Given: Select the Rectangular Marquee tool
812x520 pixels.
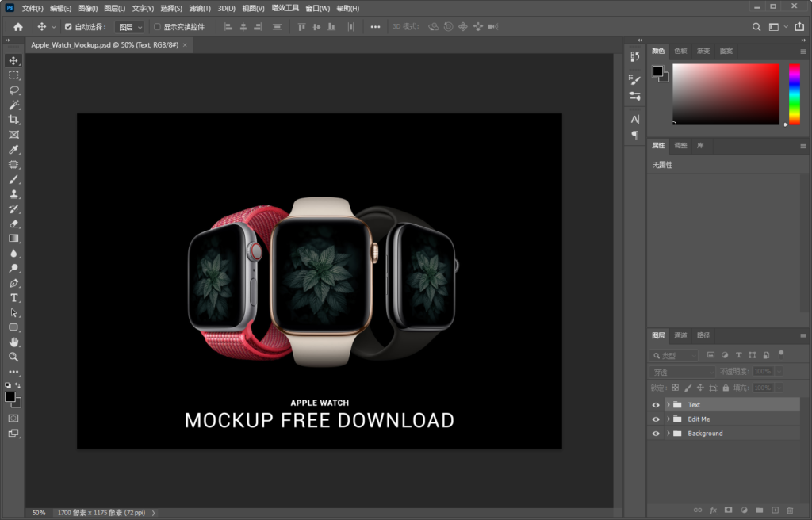Looking at the screenshot, I should 13,75.
